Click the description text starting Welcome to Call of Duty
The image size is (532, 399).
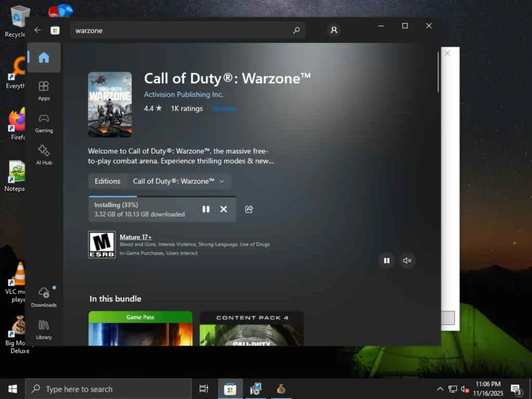(x=181, y=156)
